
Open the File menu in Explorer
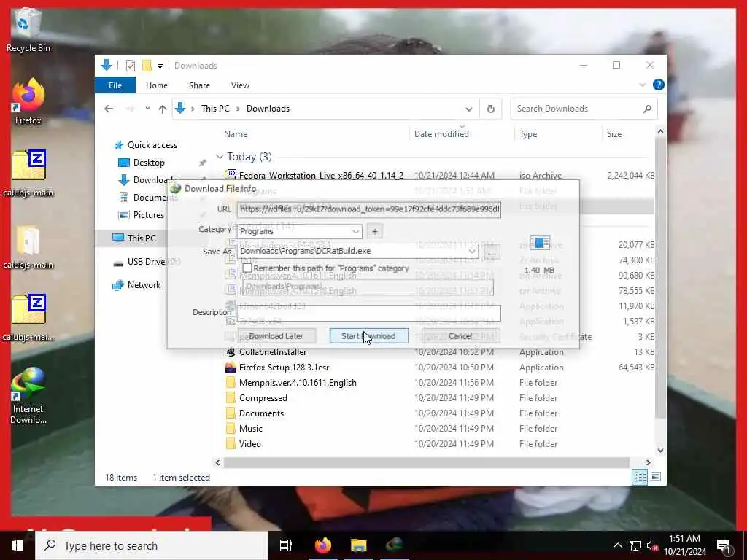pyautogui.click(x=115, y=85)
